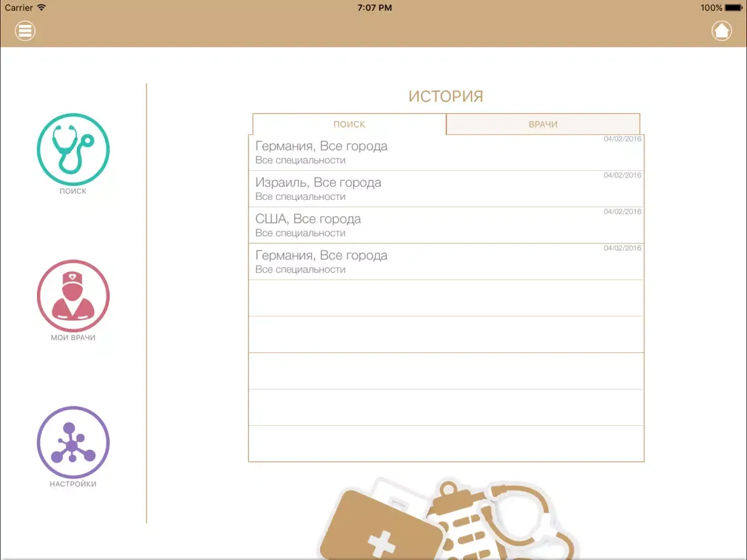Tap the Wi-Fi status icon
Screen dimensions: 747x560
(x=41, y=7)
